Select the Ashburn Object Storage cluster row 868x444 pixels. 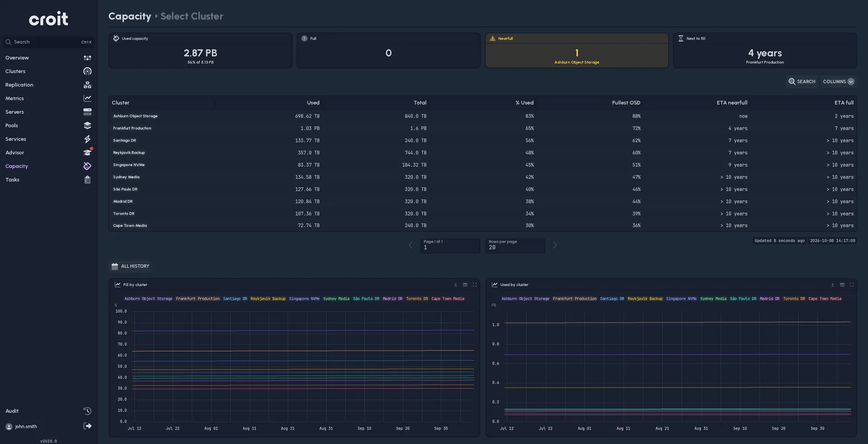coord(482,116)
